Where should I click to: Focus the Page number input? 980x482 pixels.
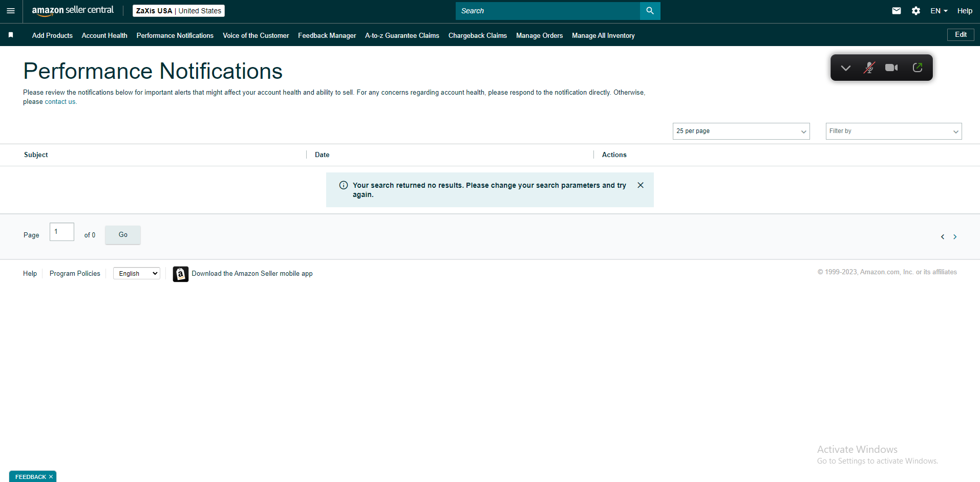point(62,232)
